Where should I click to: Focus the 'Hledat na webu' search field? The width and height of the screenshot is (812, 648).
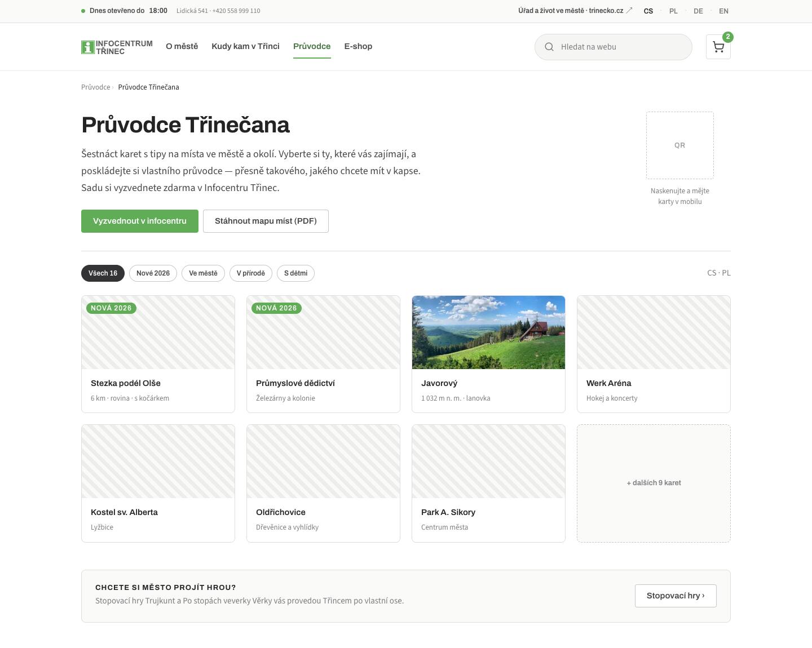pyautogui.click(x=613, y=47)
